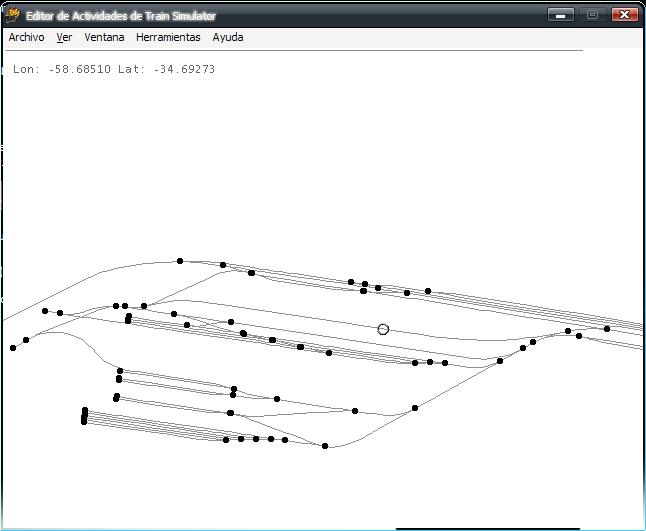This screenshot has height=531, width=646.
Task: Select the hollow circle marker on the track
Action: point(383,329)
